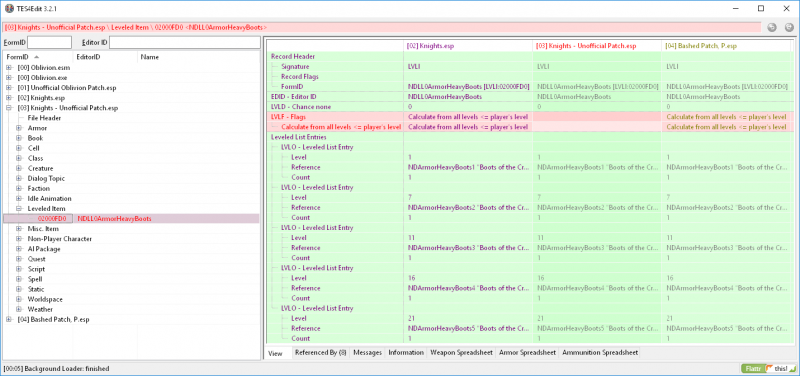Expand the Worldspace group
Screen dimensions: 800x376
point(19,299)
